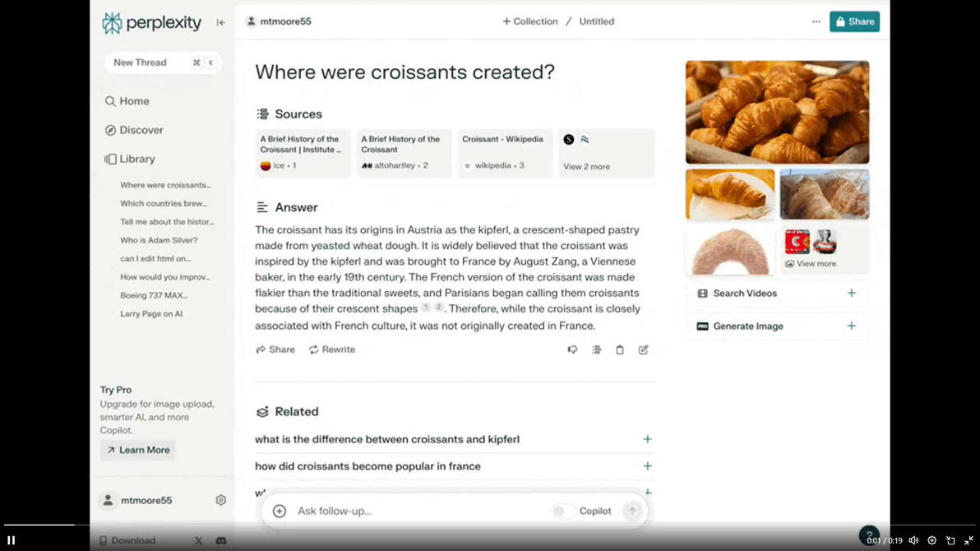The width and height of the screenshot is (980, 551).
Task: Click the teal Share button
Action: (854, 21)
